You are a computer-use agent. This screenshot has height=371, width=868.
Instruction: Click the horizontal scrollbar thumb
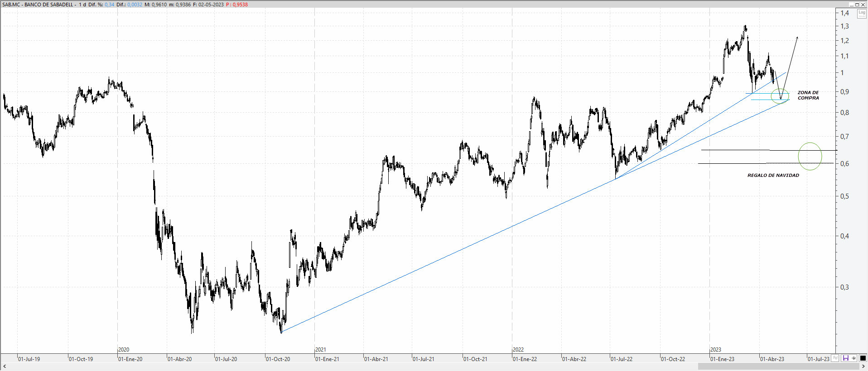pyautogui.click(x=779, y=366)
